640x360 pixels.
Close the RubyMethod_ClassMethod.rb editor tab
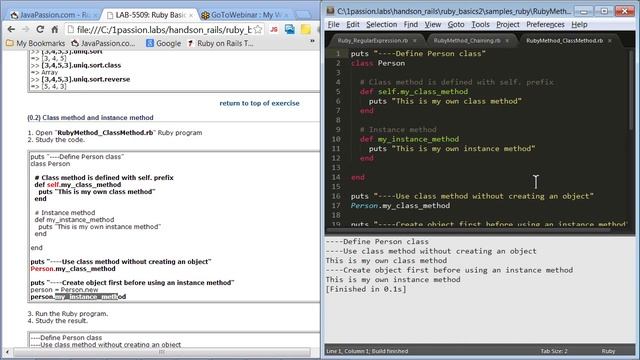[x=610, y=41]
